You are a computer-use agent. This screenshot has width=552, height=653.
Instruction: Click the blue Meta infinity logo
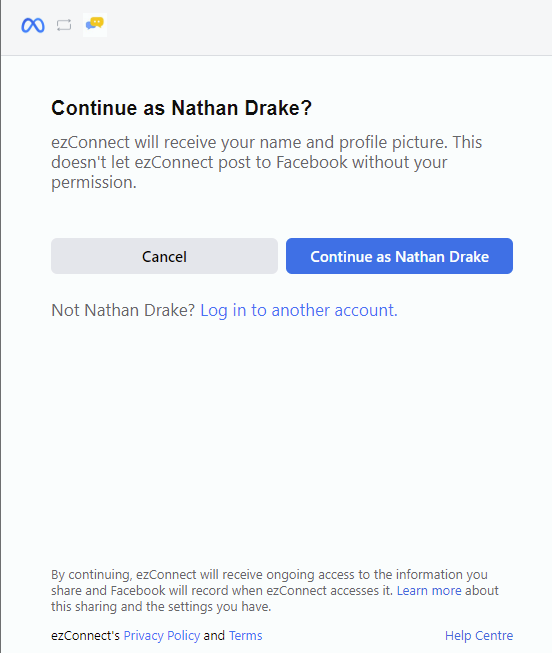[33, 25]
